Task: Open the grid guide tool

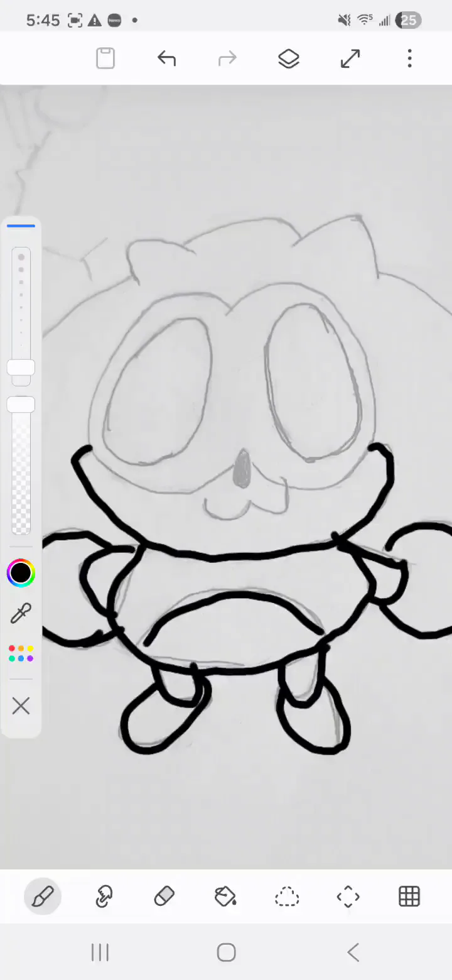Action: point(409,896)
